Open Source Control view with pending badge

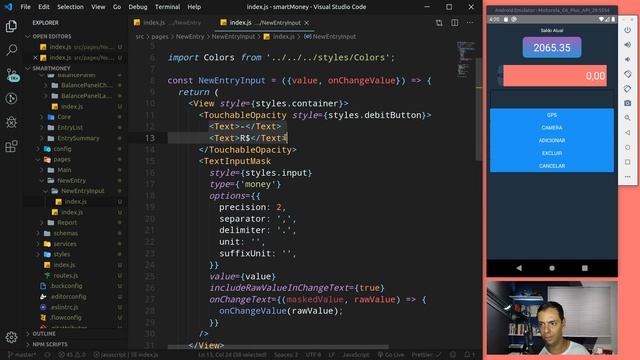[x=12, y=75]
